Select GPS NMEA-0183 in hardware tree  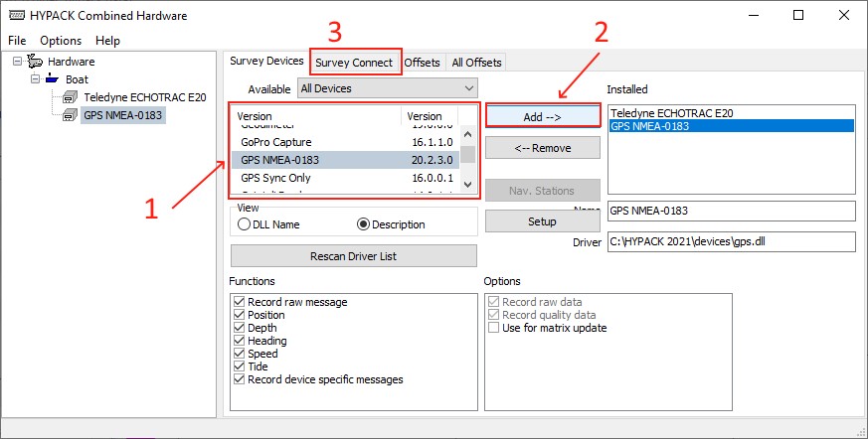point(123,115)
